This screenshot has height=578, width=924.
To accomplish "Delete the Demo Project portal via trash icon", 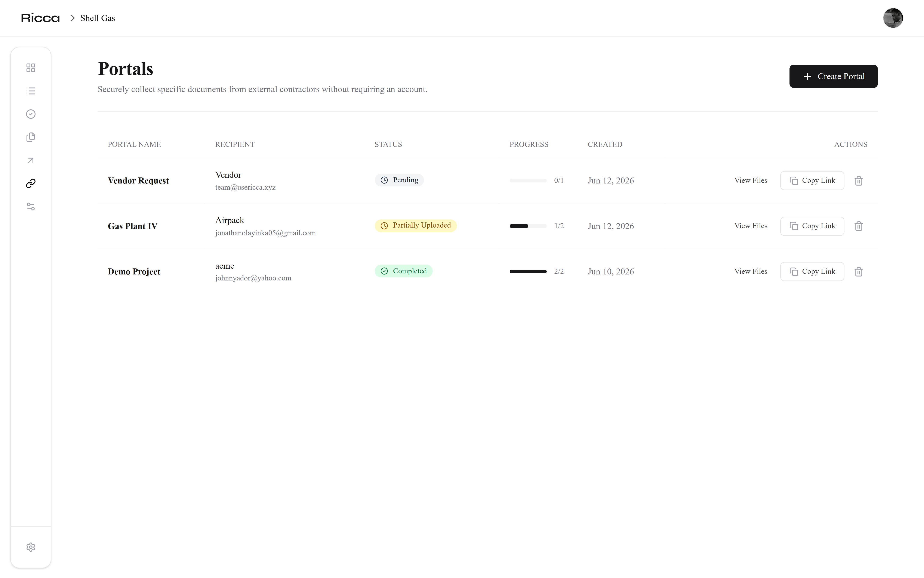I will coord(859,271).
